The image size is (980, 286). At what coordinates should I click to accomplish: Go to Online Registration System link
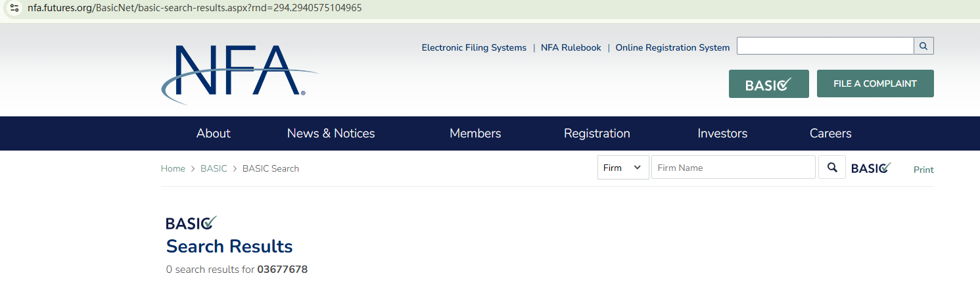[672, 48]
